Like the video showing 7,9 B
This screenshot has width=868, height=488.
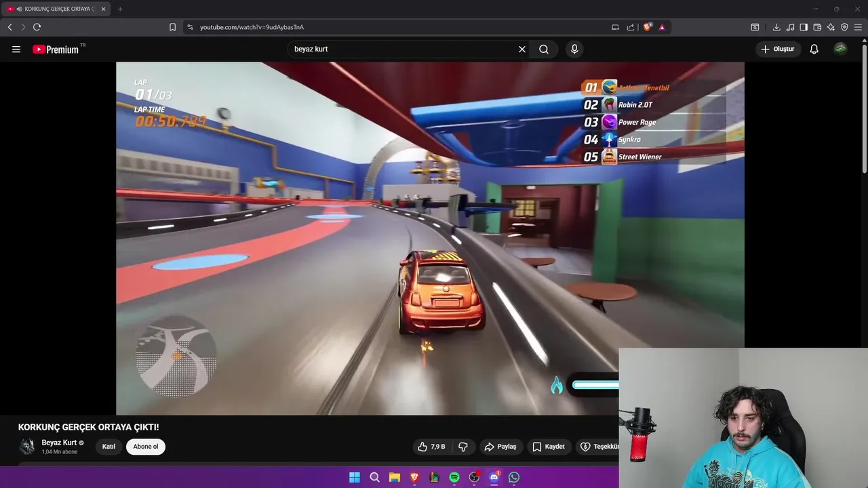tap(432, 447)
